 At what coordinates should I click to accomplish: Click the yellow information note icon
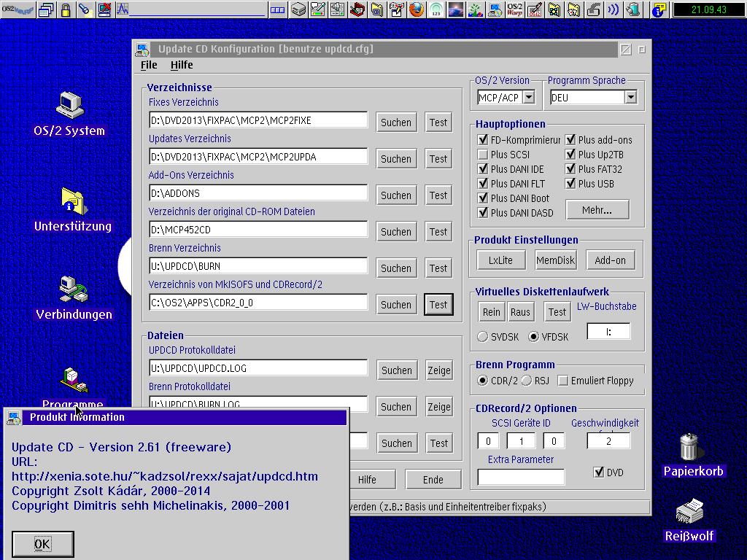(659, 9)
